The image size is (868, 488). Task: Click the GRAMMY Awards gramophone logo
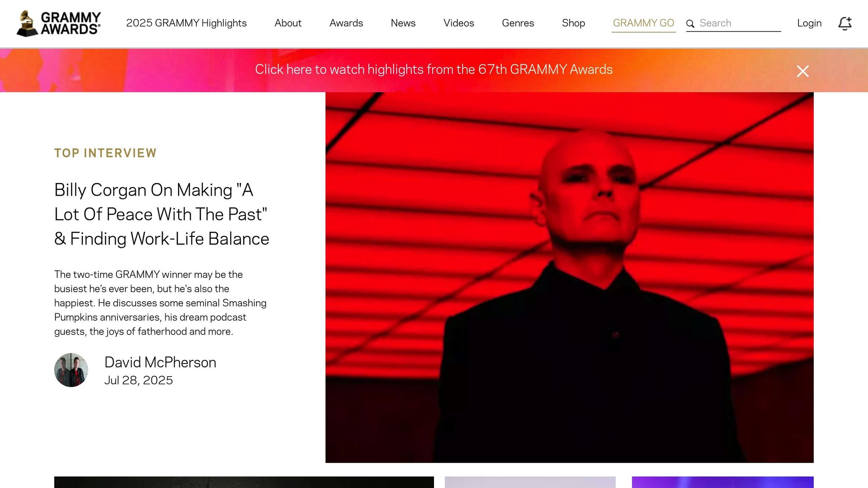tap(58, 23)
